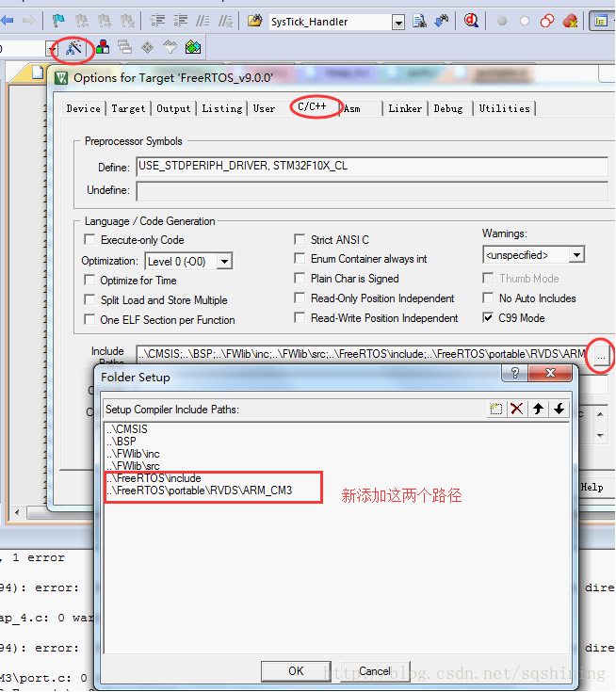
Task: Click the navigate back blue arrow
Action: (x=8, y=21)
